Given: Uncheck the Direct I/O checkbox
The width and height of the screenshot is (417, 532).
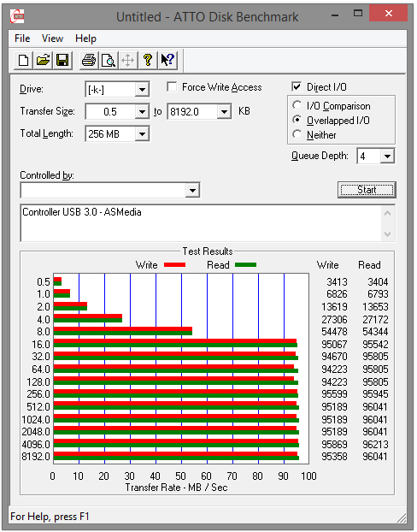Looking at the screenshot, I should click(297, 87).
